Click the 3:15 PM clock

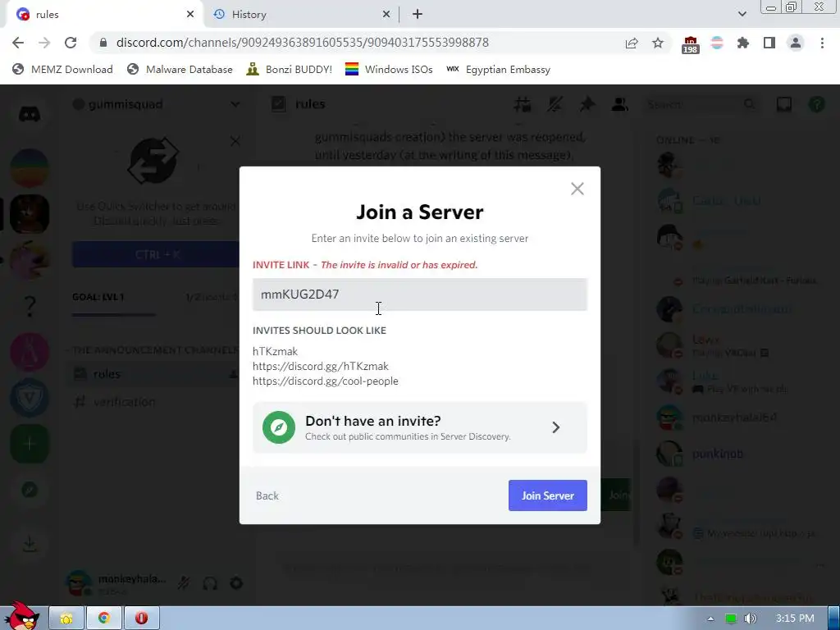click(795, 619)
